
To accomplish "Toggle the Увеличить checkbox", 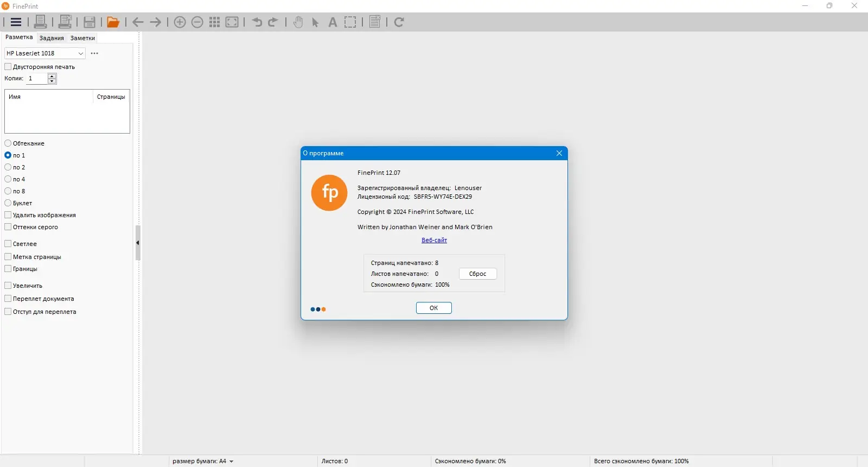I will click(x=8, y=286).
